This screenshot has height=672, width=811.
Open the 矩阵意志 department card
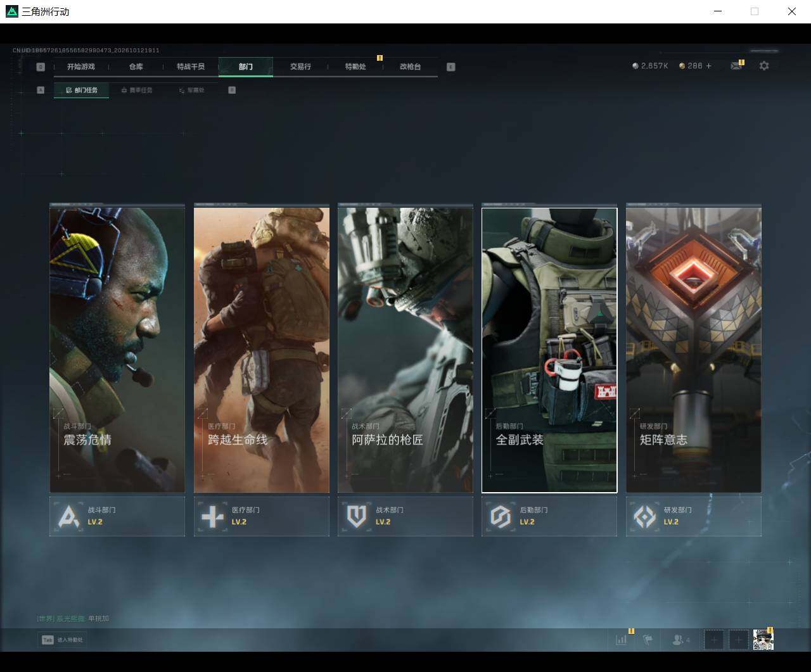(694, 350)
